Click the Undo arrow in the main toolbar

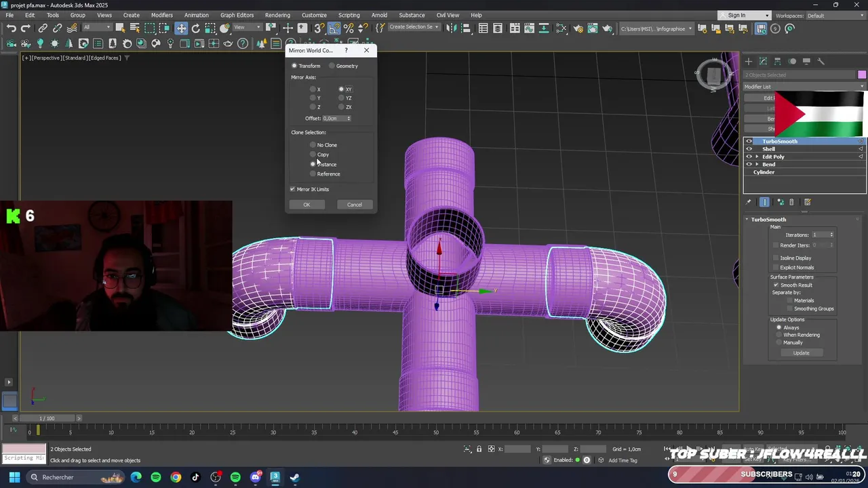coord(12,28)
